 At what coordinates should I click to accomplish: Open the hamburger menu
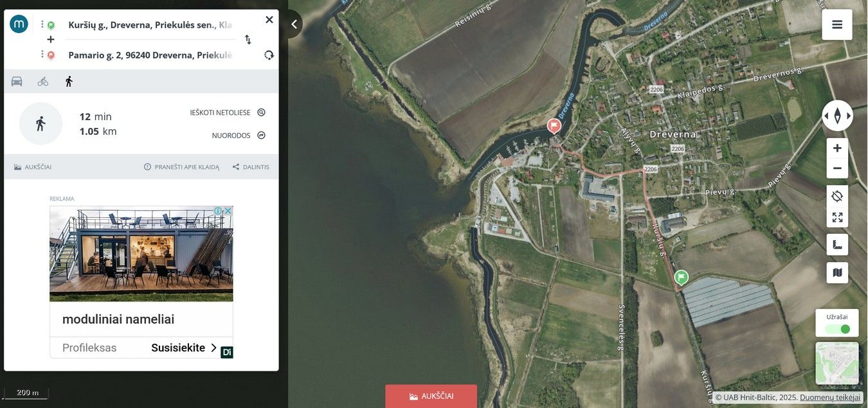(x=837, y=24)
